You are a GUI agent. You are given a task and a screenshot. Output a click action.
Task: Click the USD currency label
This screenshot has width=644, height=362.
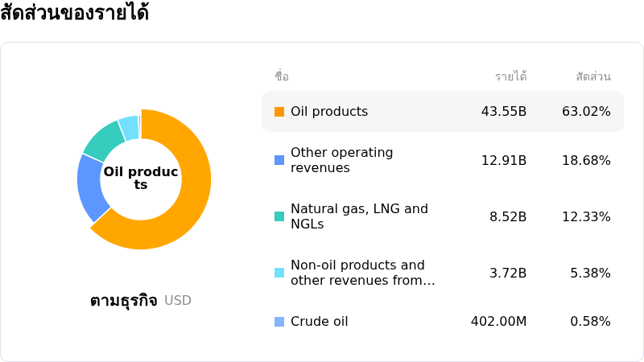(x=178, y=300)
